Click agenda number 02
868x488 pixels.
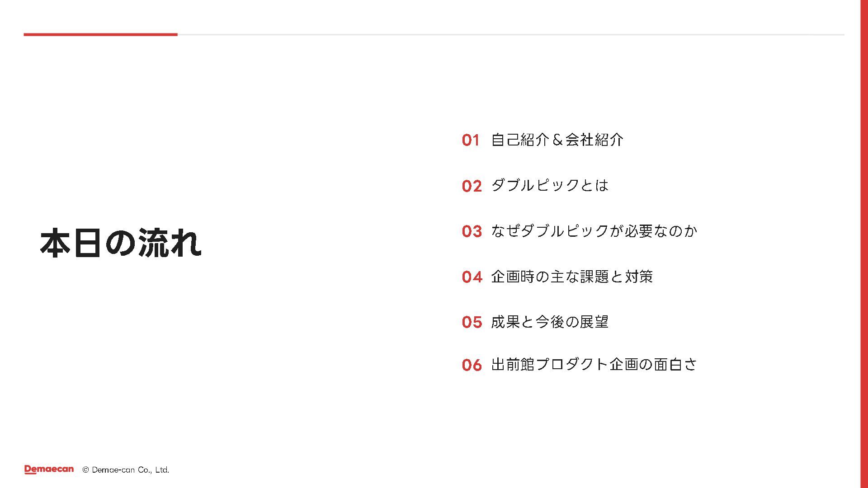tap(472, 186)
